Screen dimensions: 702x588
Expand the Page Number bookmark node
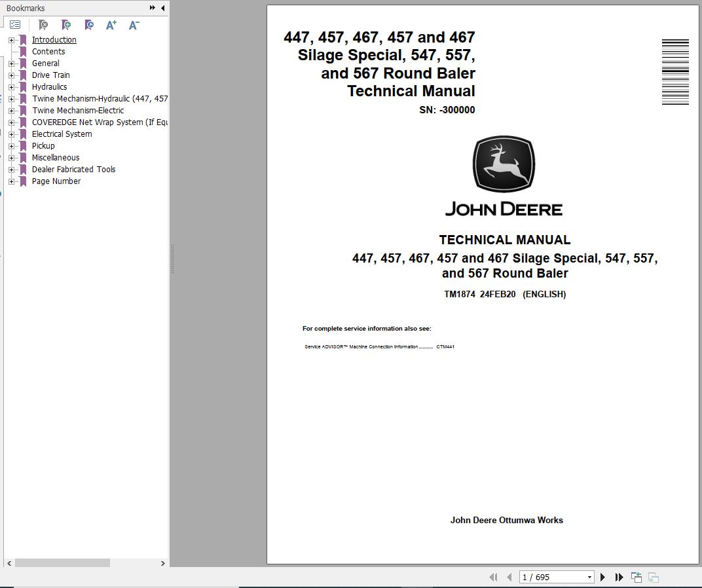11,182
